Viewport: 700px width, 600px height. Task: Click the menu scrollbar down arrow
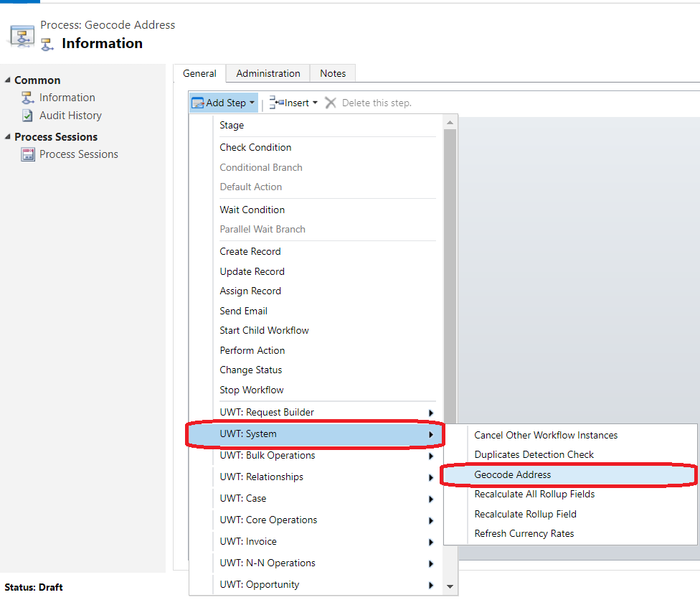450,586
